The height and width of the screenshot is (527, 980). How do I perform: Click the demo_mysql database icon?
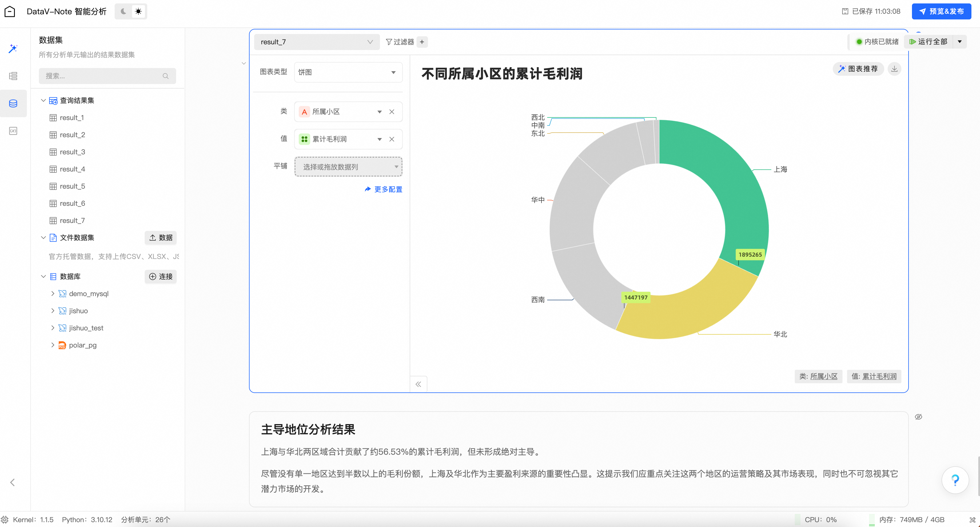tap(62, 294)
